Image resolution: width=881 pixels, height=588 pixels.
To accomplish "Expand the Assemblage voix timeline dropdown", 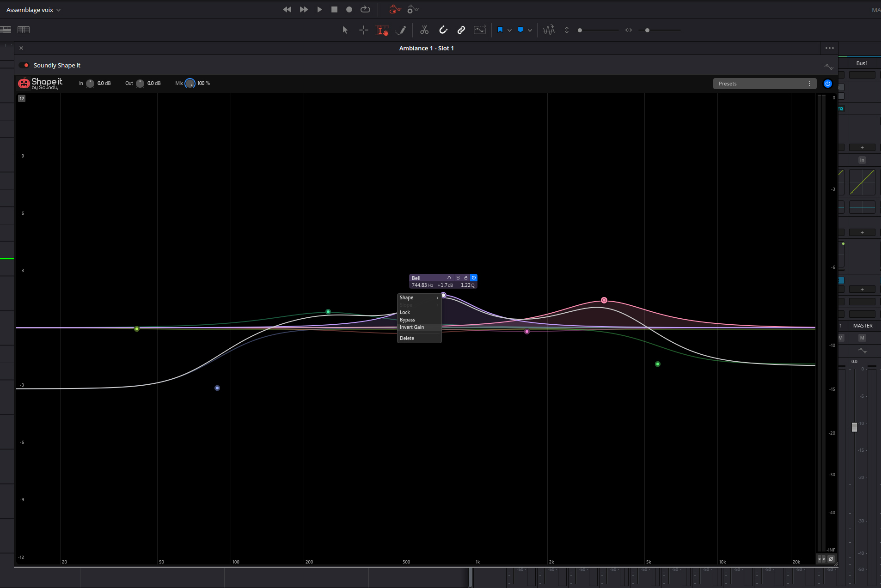I will (x=58, y=10).
